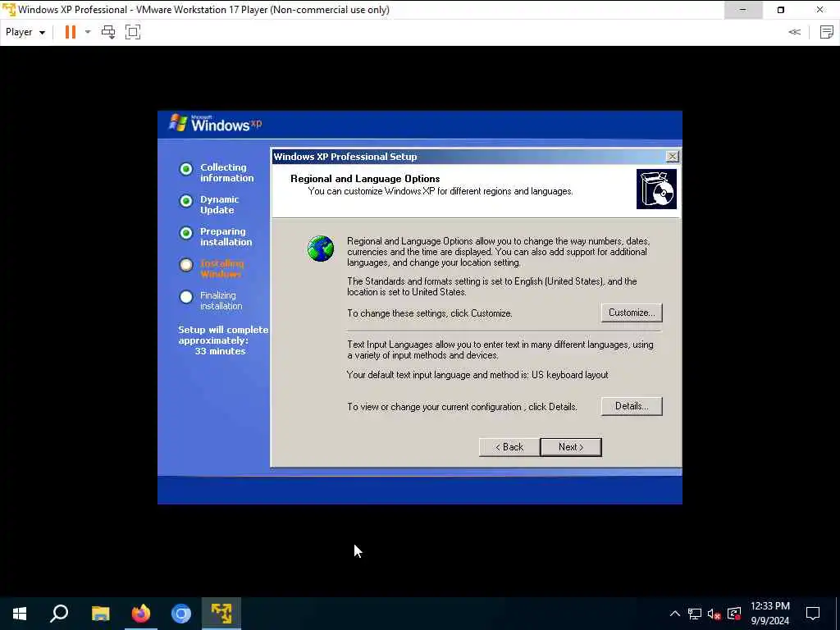The height and width of the screenshot is (630, 840).
Task: Click the globe icon in Regional options
Action: [x=321, y=249]
